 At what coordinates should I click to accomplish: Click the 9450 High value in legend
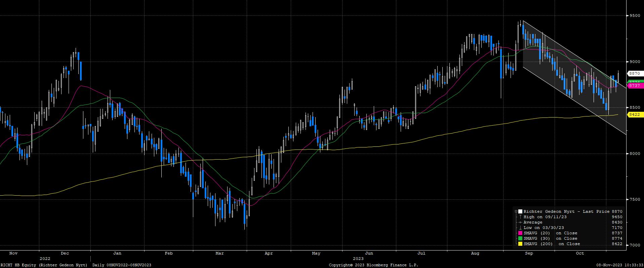tap(617, 217)
